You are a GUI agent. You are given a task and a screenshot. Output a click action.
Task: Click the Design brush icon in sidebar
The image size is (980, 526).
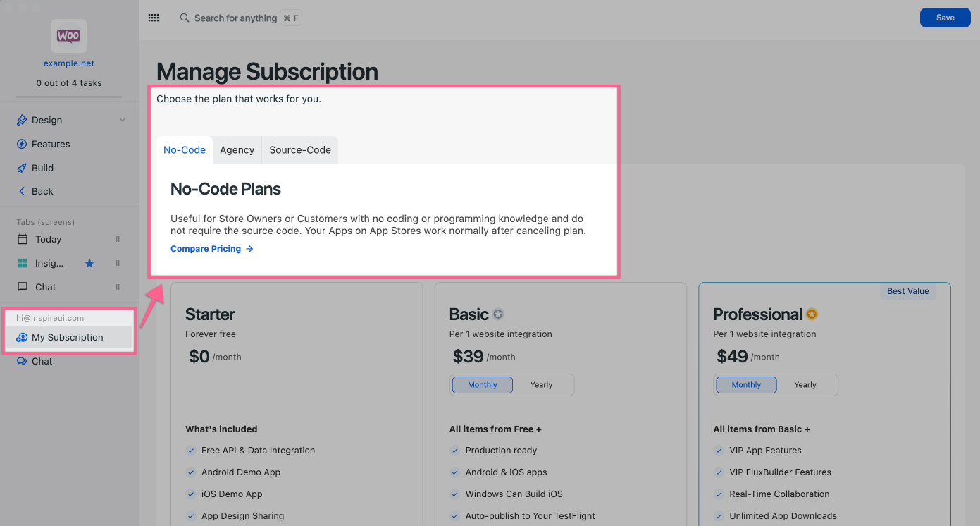[x=22, y=121]
